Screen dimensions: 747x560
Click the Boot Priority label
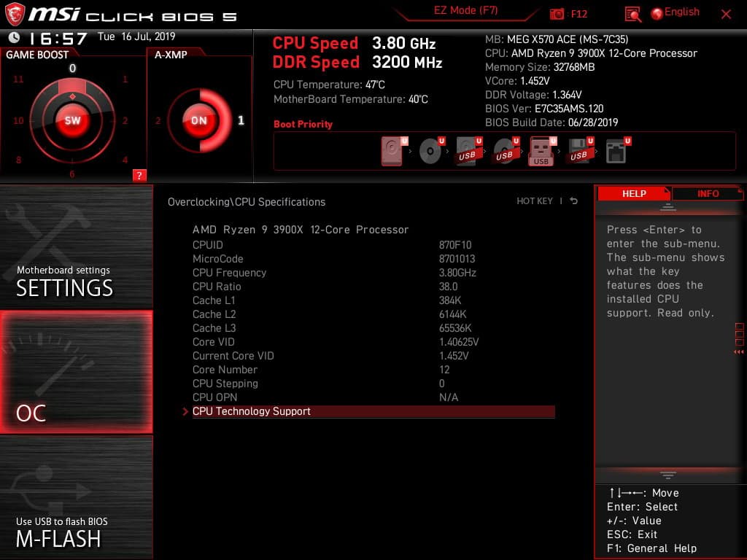[x=303, y=124]
